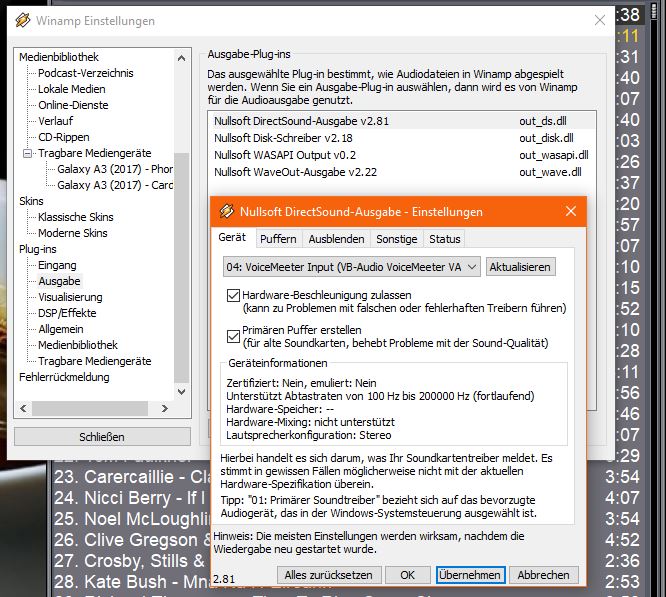The height and width of the screenshot is (597, 666).
Task: Close the Winamp Einstellungen window
Action: tap(599, 20)
